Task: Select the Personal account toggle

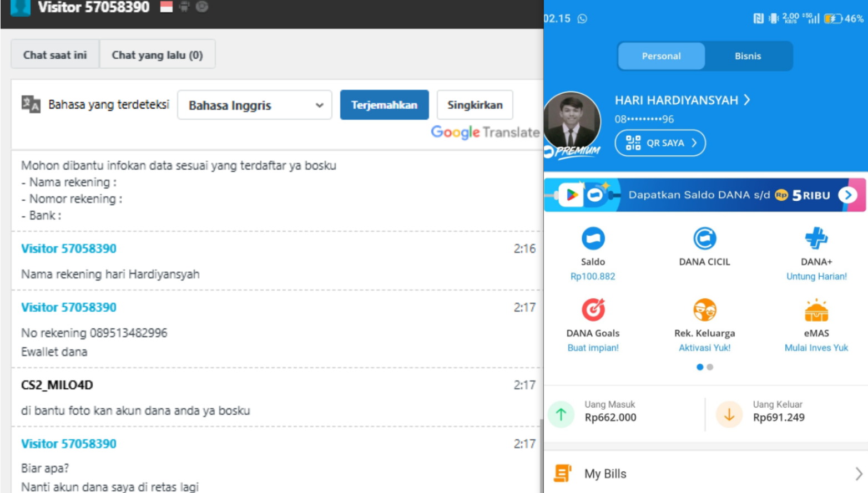Action: [x=661, y=56]
